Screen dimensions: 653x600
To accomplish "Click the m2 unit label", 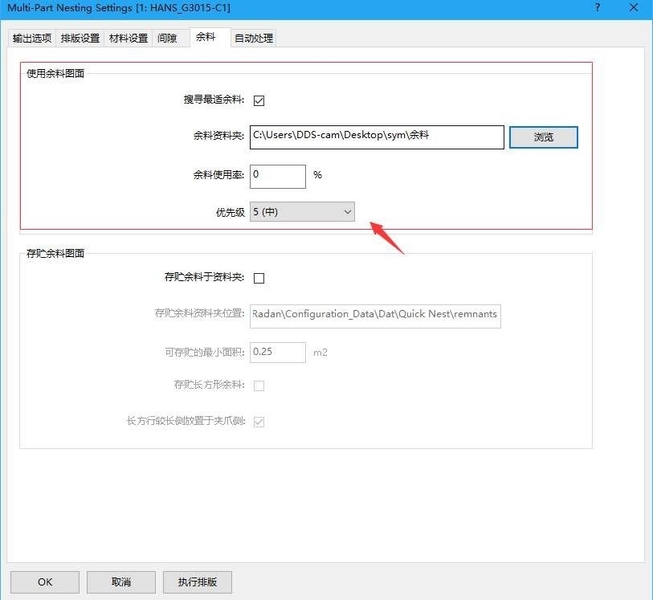I will [x=320, y=353].
